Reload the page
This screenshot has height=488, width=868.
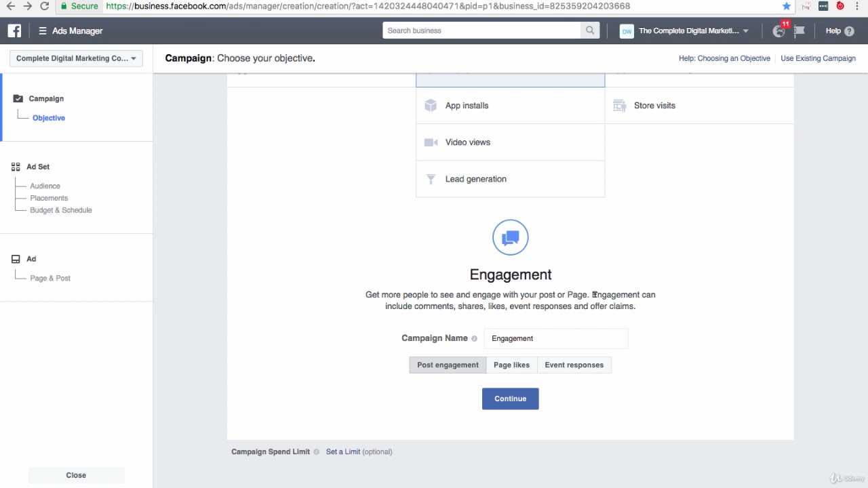45,6
